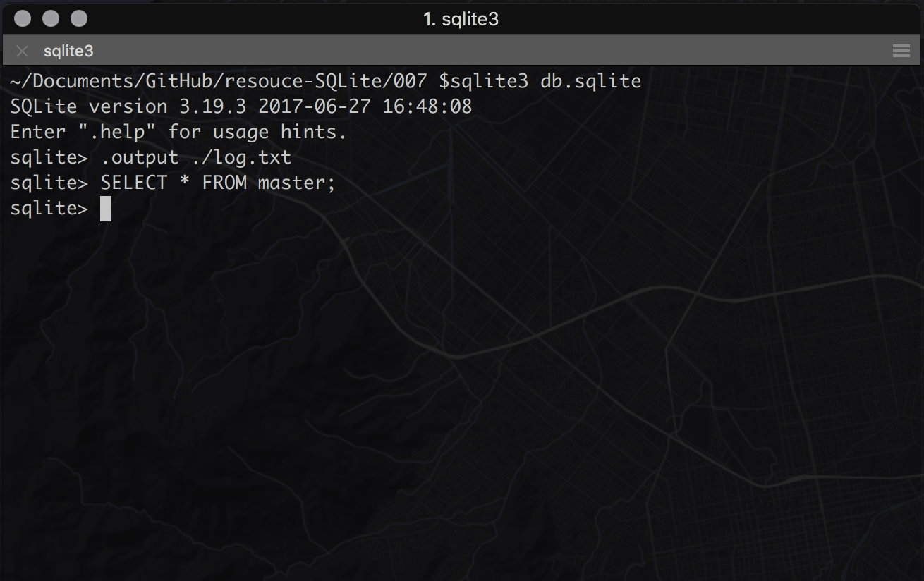The height and width of the screenshot is (581, 924).
Task: Click the 'SELECT' keyword in the query
Action: (x=134, y=183)
